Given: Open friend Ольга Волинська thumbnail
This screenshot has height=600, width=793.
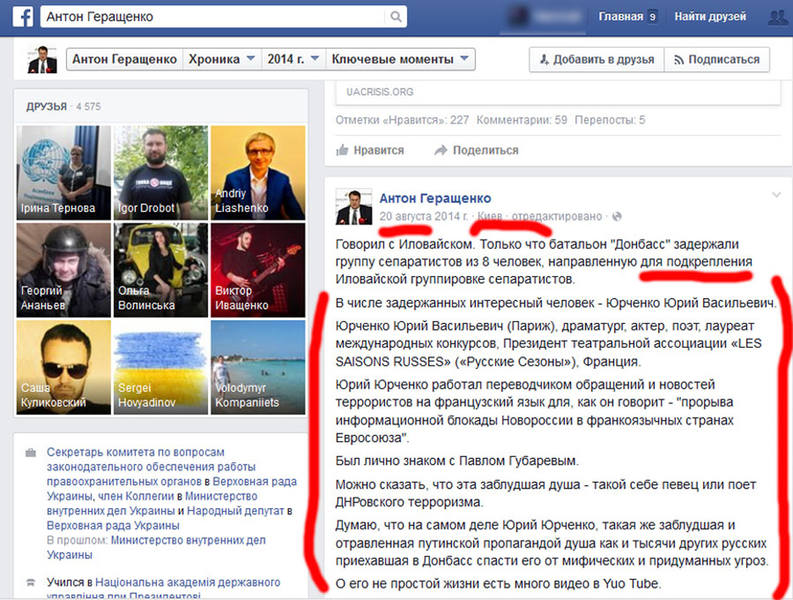Looking at the screenshot, I should (161, 270).
